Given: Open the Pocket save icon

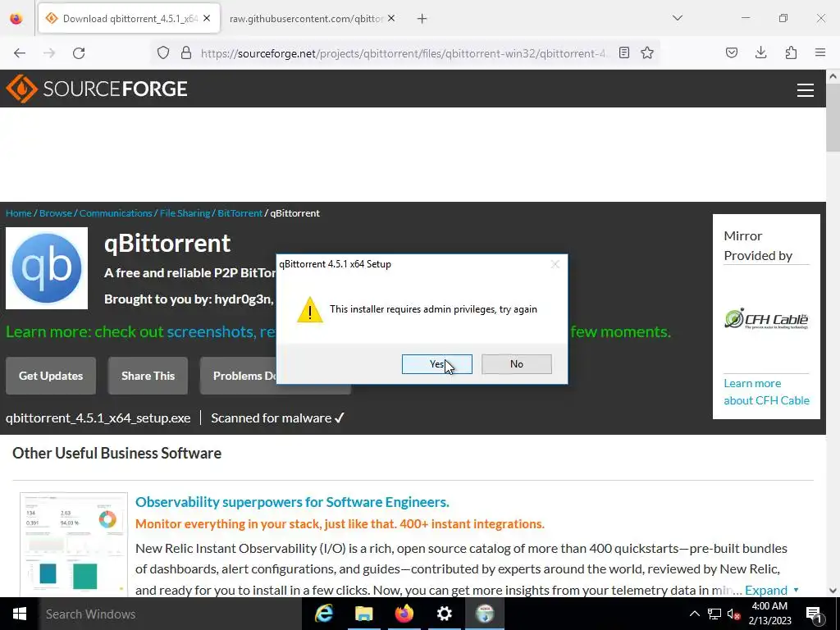Looking at the screenshot, I should (731, 53).
